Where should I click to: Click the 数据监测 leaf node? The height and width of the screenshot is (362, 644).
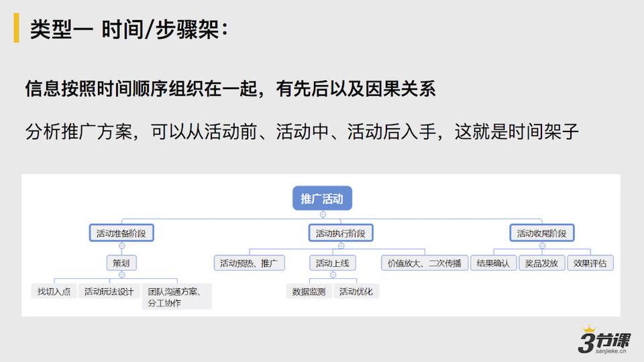tap(309, 292)
